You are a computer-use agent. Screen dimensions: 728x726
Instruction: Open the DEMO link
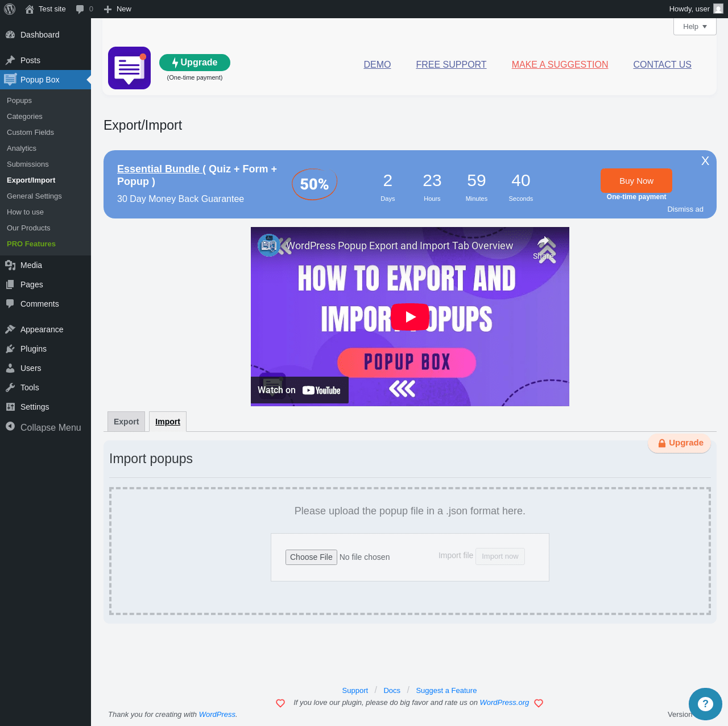point(377,65)
